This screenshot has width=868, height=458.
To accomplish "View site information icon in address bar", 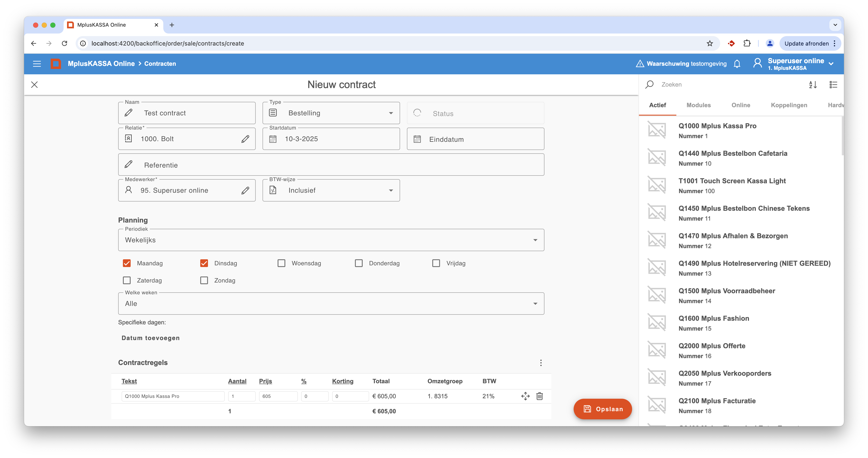I will (83, 43).
